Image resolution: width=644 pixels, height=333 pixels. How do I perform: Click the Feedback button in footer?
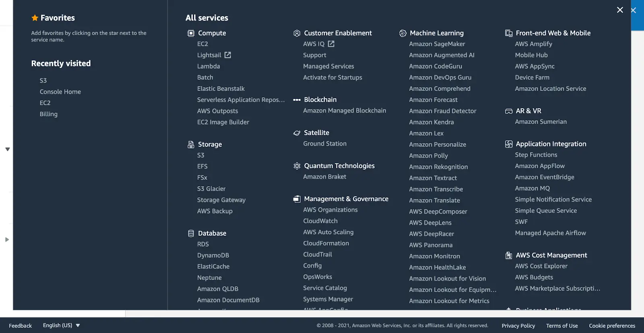[x=20, y=326]
